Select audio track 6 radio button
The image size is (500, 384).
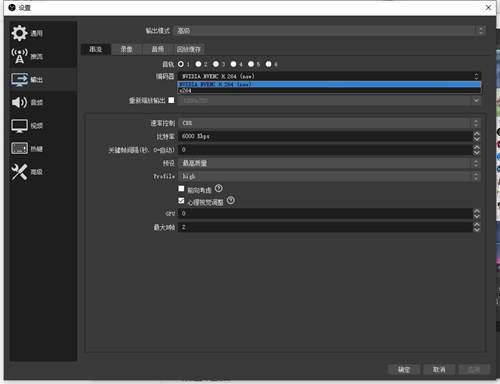(x=269, y=64)
